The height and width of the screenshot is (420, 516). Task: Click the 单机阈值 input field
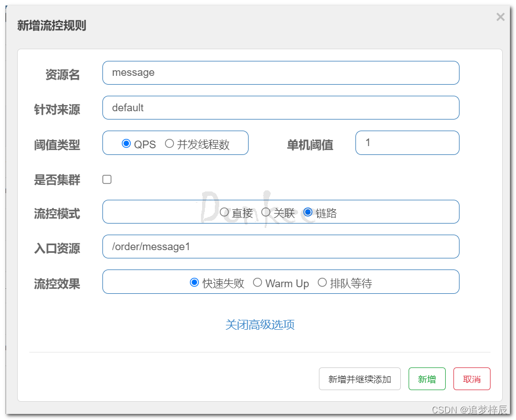(407, 143)
